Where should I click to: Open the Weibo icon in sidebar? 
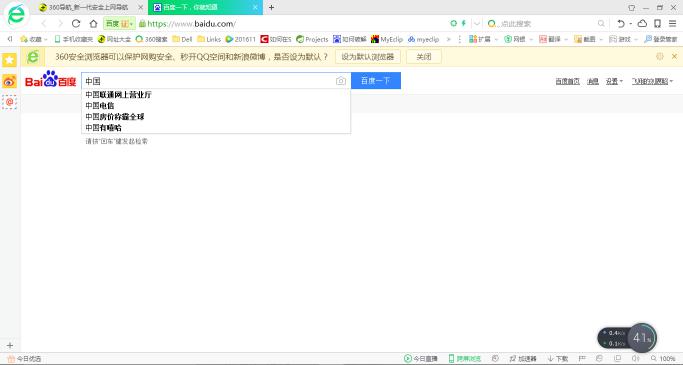pos(9,81)
